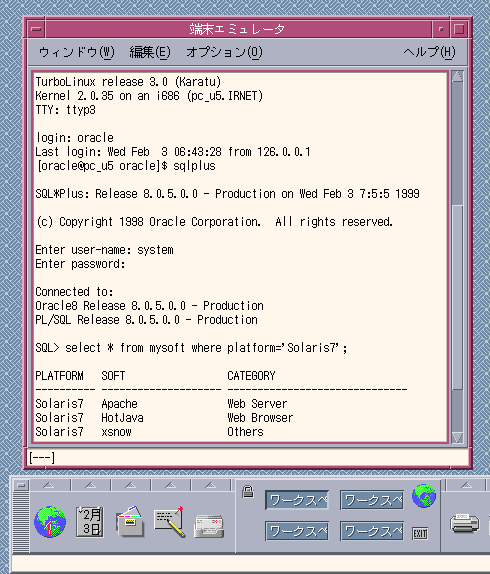Viewport: 490px width, 574px height.
Task: Open the calendar showing 2月3日
Action: pyautogui.click(x=90, y=522)
